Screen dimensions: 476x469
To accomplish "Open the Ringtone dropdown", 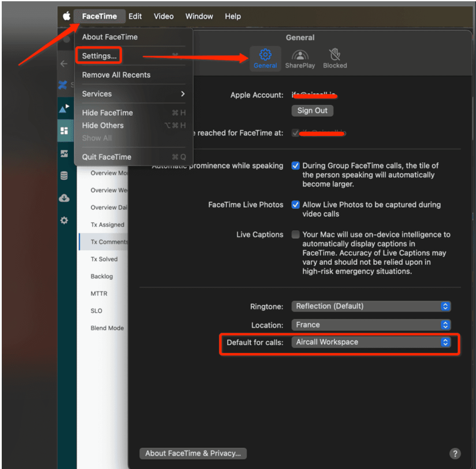I will click(x=371, y=306).
